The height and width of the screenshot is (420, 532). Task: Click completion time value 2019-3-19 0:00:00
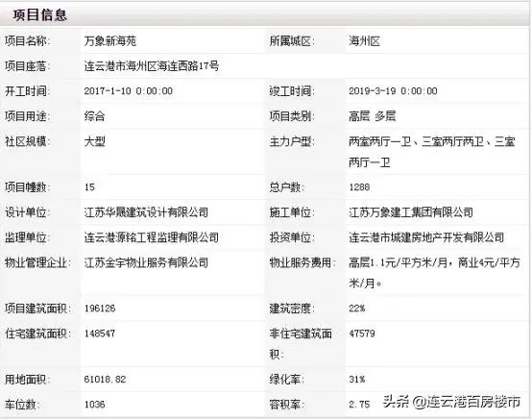(393, 91)
